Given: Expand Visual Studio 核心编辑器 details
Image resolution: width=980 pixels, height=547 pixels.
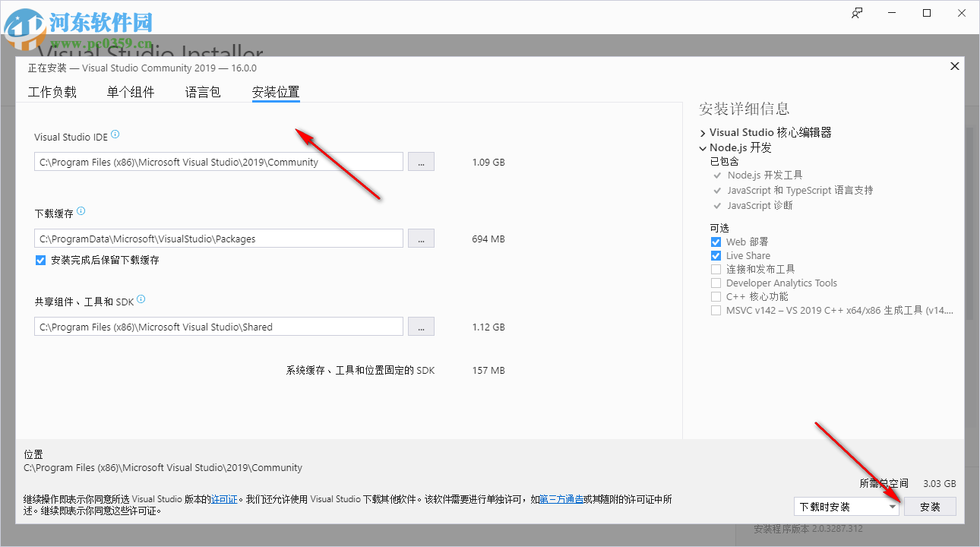Looking at the screenshot, I should point(702,132).
